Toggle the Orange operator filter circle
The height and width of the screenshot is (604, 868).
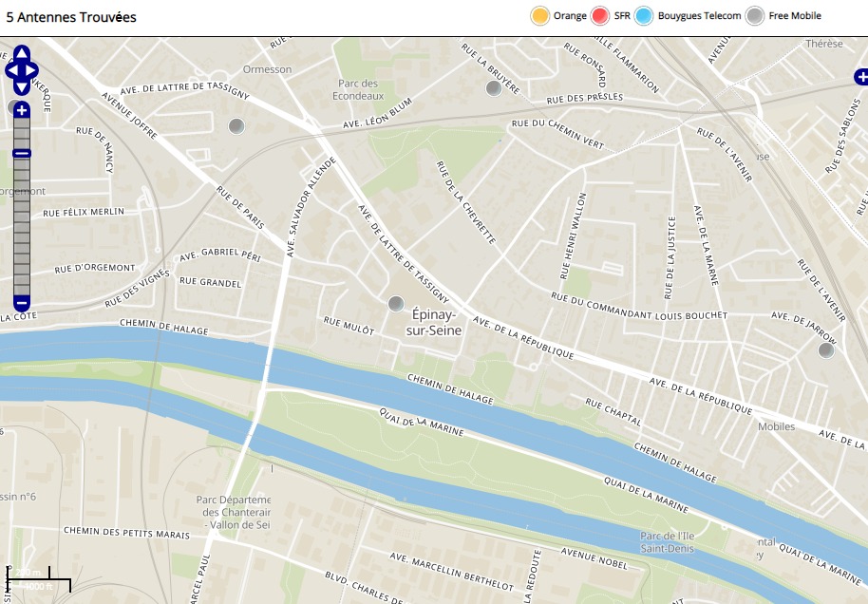pyautogui.click(x=540, y=15)
